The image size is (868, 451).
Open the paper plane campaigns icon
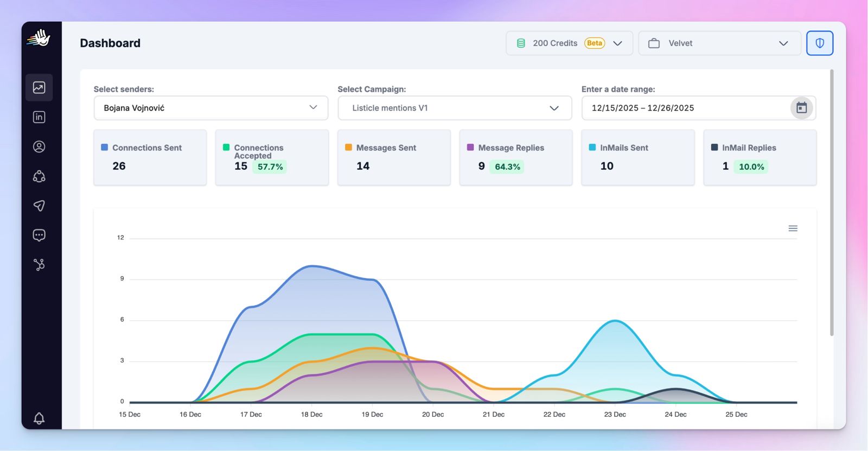pyautogui.click(x=39, y=206)
